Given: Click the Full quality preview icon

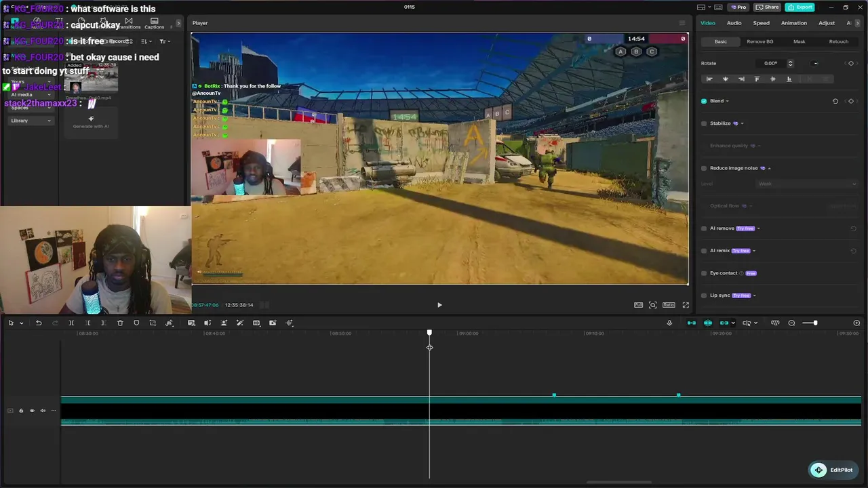Looking at the screenshot, I should tap(638, 305).
